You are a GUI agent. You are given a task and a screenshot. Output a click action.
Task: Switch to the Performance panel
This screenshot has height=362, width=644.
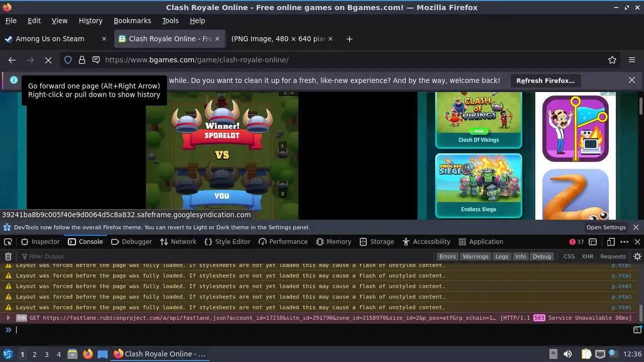283,242
